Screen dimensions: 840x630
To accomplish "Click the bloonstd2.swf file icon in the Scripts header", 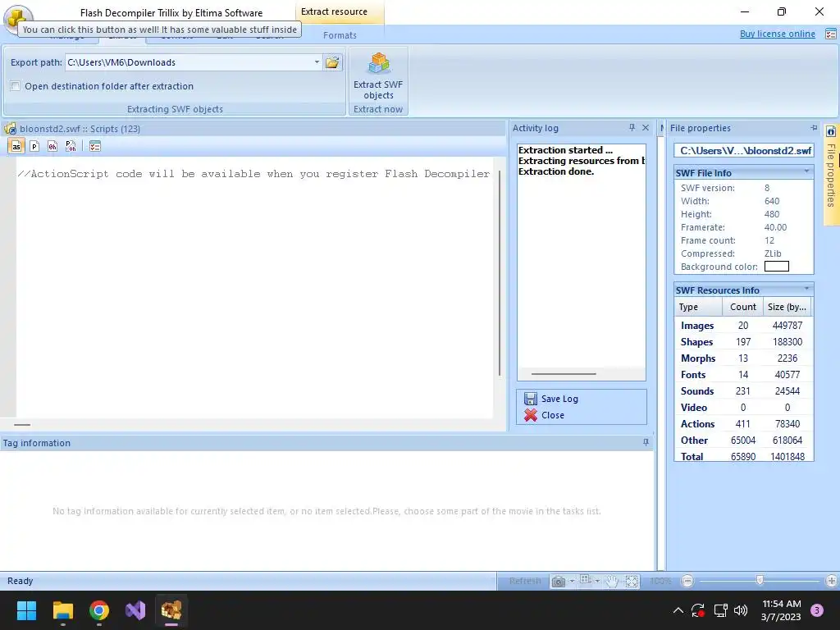I will (x=10, y=129).
